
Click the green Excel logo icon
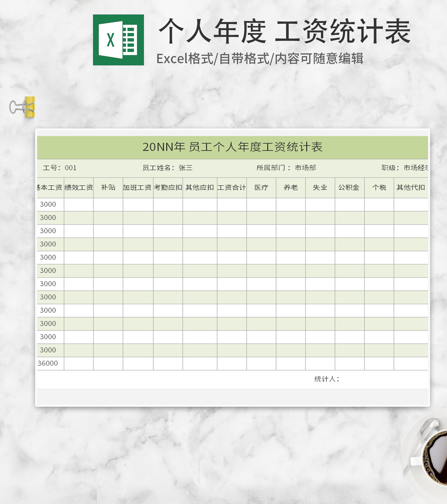[118, 40]
